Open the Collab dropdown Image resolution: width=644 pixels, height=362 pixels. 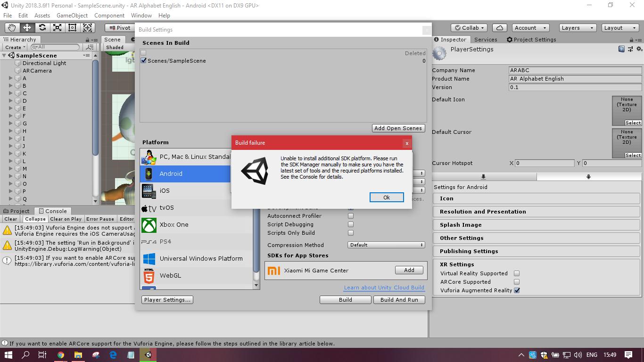(470, 28)
